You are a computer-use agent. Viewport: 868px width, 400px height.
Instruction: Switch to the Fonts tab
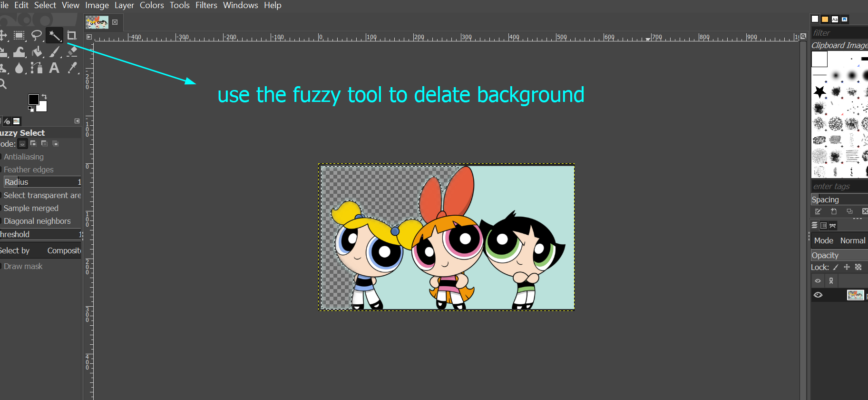point(835,19)
